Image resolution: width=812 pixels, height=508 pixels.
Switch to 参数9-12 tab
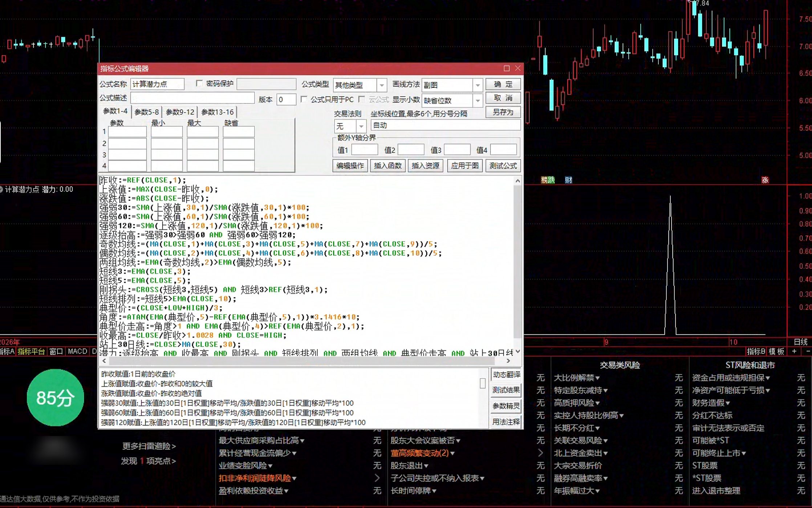point(180,112)
